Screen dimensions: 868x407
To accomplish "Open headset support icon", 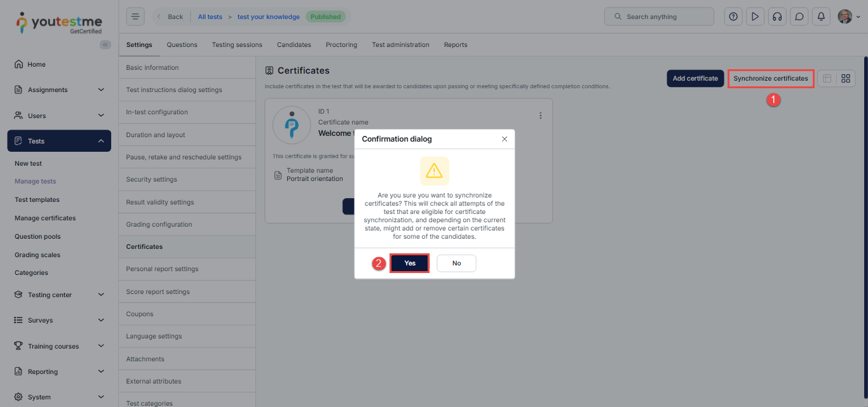I will tap(777, 17).
